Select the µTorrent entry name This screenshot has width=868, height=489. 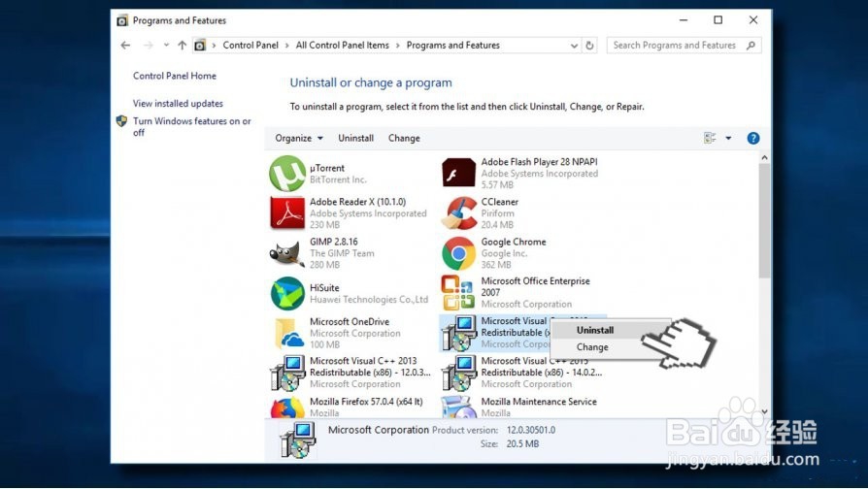(327, 168)
